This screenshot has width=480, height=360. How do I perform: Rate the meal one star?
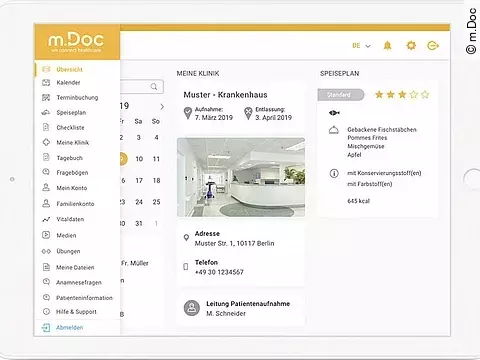point(379,94)
